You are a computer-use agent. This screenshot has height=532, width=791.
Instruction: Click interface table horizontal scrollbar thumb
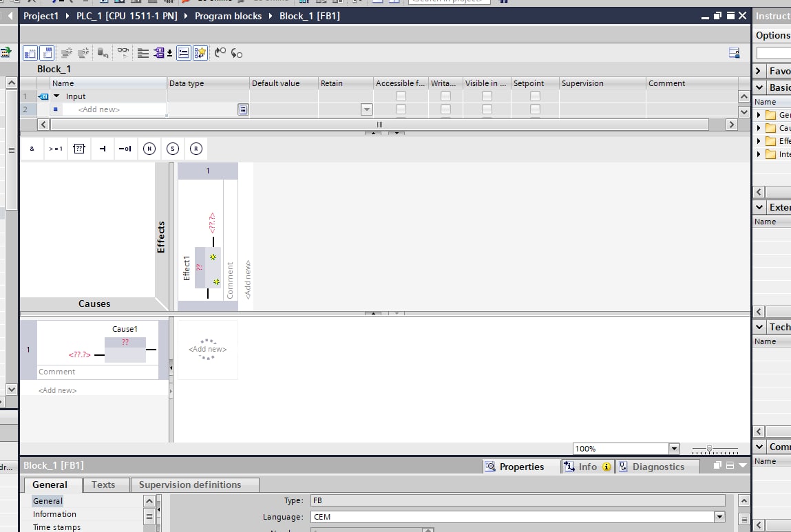[379, 124]
